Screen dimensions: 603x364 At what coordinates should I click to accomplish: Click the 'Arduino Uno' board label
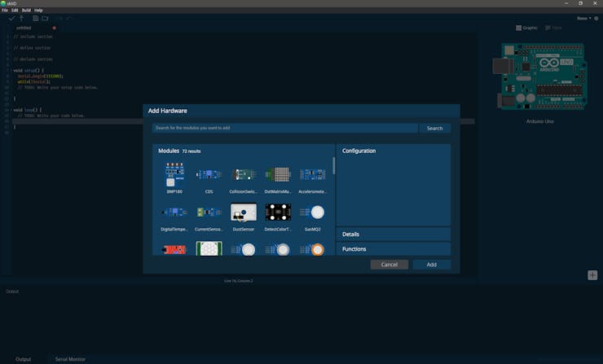[x=540, y=121]
